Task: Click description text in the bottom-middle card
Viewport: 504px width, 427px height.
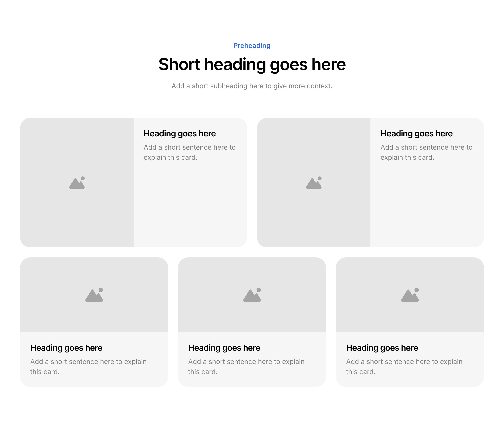Action: (246, 366)
